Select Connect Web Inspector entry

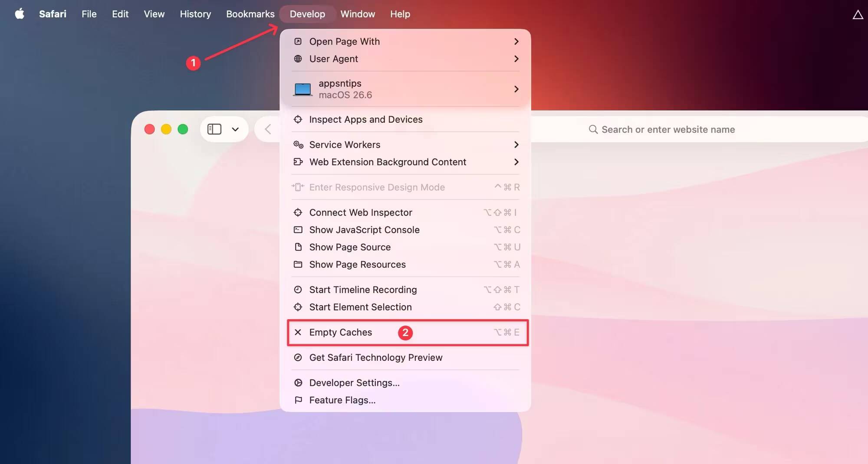pyautogui.click(x=405, y=212)
